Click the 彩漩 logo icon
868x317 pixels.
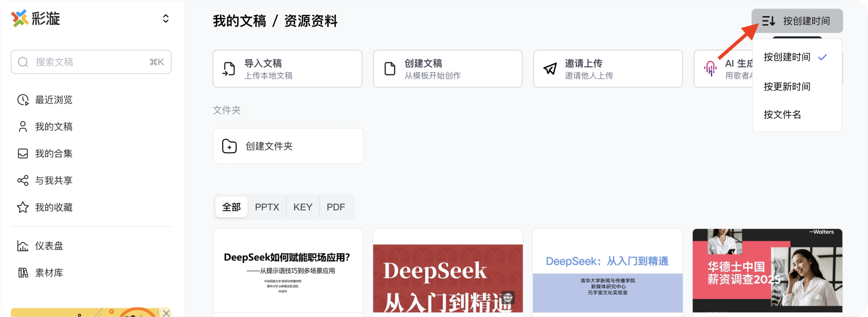20,18
